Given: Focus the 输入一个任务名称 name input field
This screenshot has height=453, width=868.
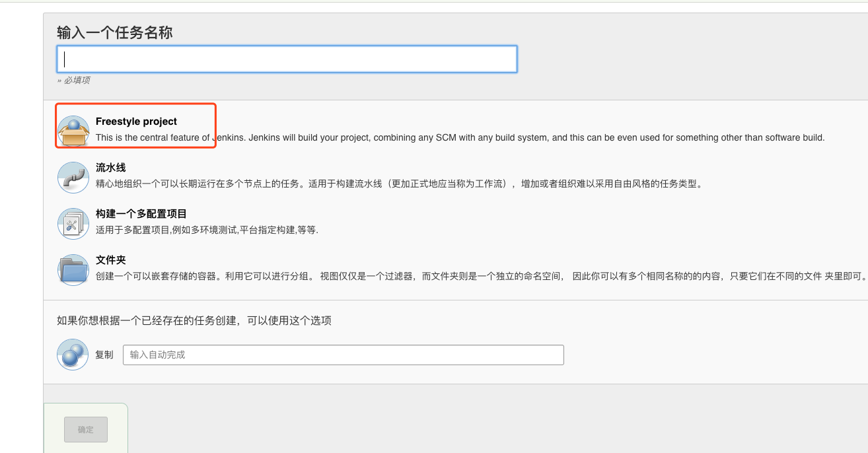Looking at the screenshot, I should [287, 59].
